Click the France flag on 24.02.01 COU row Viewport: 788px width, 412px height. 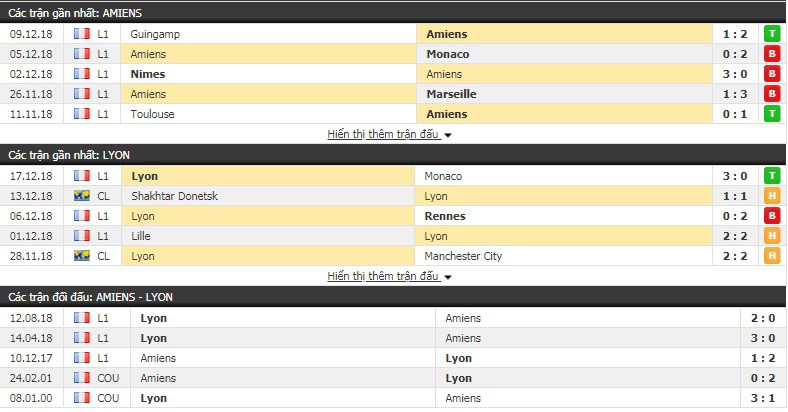82,378
